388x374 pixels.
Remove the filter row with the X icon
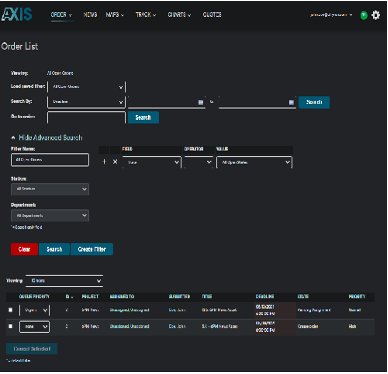pyautogui.click(x=115, y=162)
